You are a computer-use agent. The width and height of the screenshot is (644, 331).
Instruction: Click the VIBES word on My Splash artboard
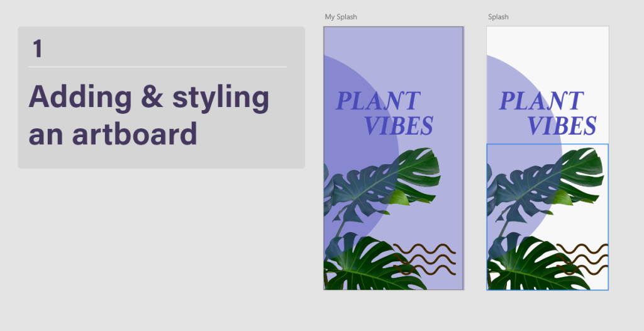pyautogui.click(x=399, y=126)
